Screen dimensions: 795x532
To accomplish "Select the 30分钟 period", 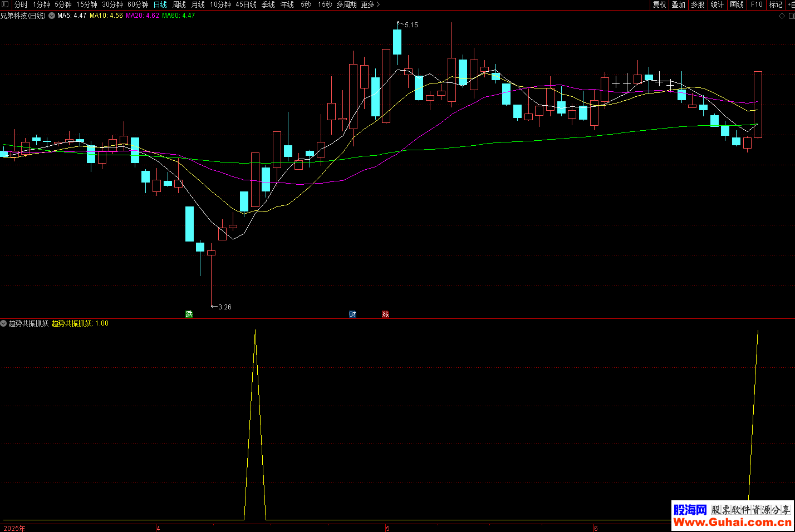I will point(112,4).
